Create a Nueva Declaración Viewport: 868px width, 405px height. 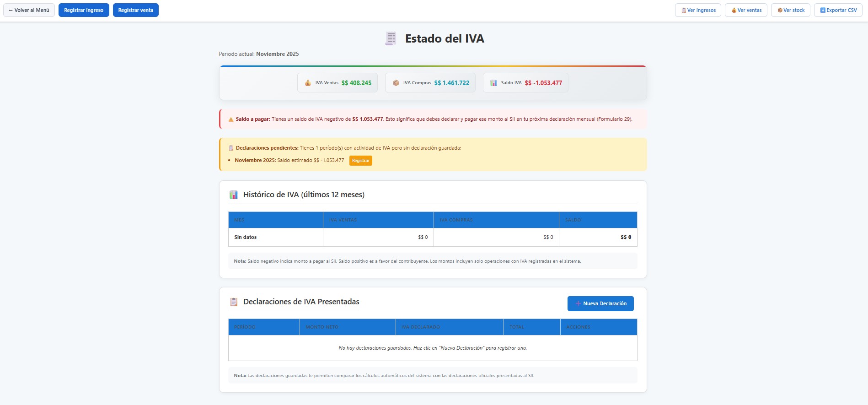600,303
